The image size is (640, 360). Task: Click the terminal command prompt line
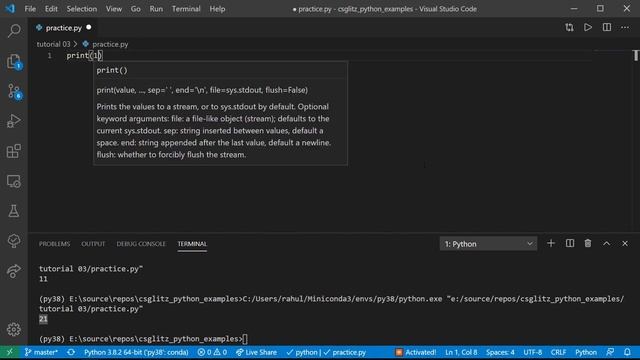tap(143, 339)
